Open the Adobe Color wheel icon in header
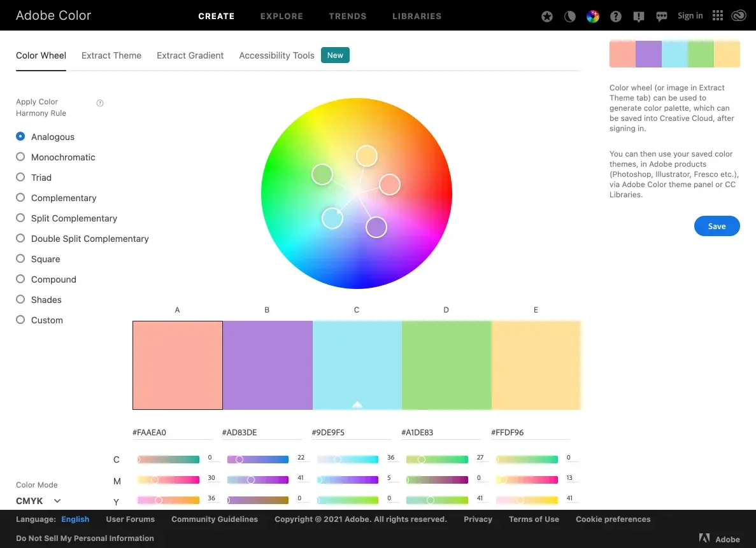Viewport: 756px width, 548px height. click(593, 16)
